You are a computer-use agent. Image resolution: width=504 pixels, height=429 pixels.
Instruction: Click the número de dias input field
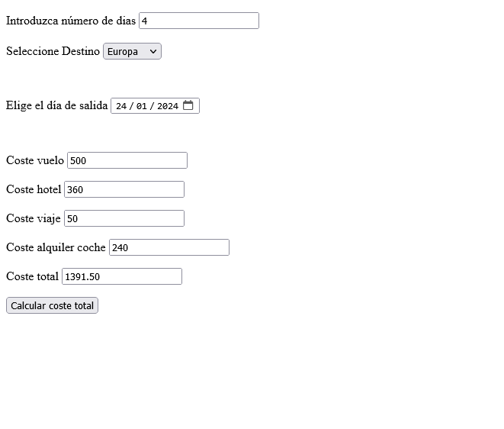click(198, 21)
